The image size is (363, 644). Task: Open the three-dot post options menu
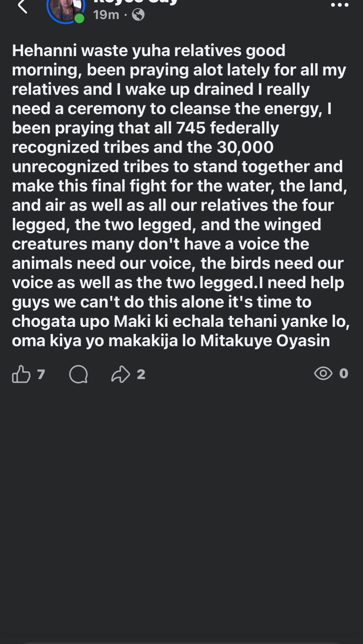[340, 5]
